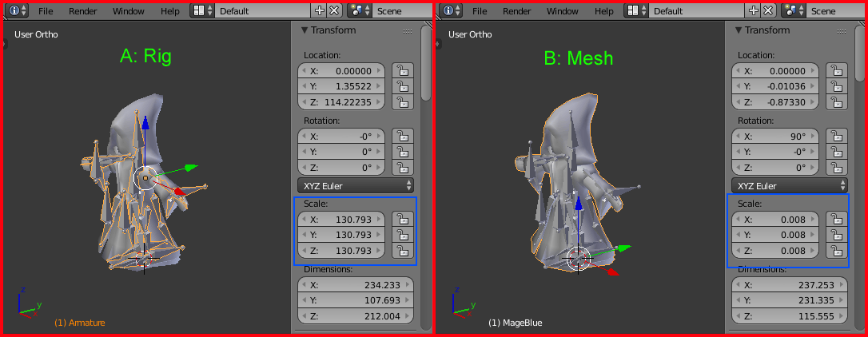Toggle the Scale X lock in Rig panel
868x337 pixels.
(x=403, y=219)
